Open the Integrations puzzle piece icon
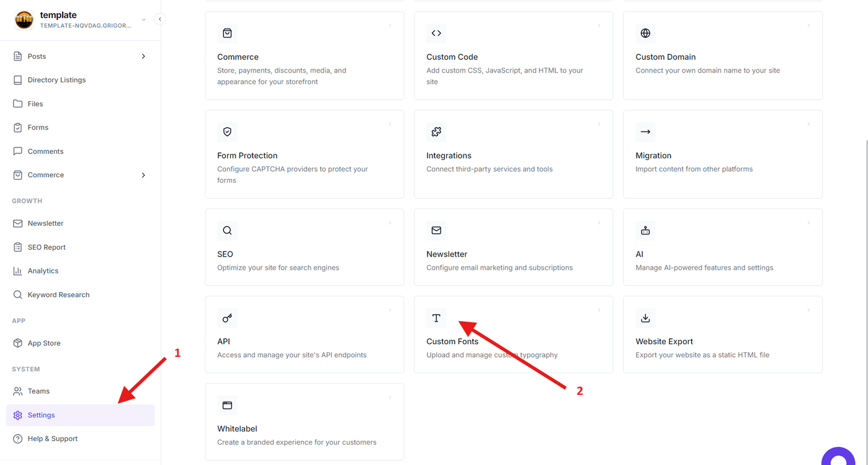The height and width of the screenshot is (465, 868). pos(436,132)
